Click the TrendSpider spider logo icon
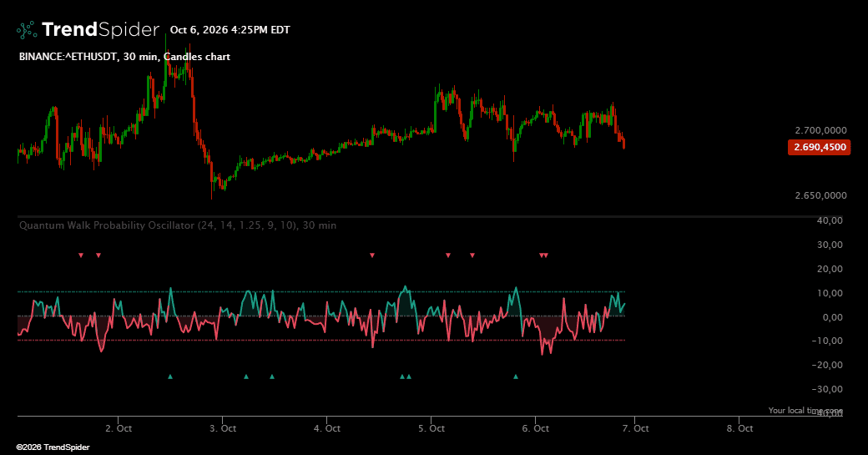The width and height of the screenshot is (868, 455). coord(27,30)
